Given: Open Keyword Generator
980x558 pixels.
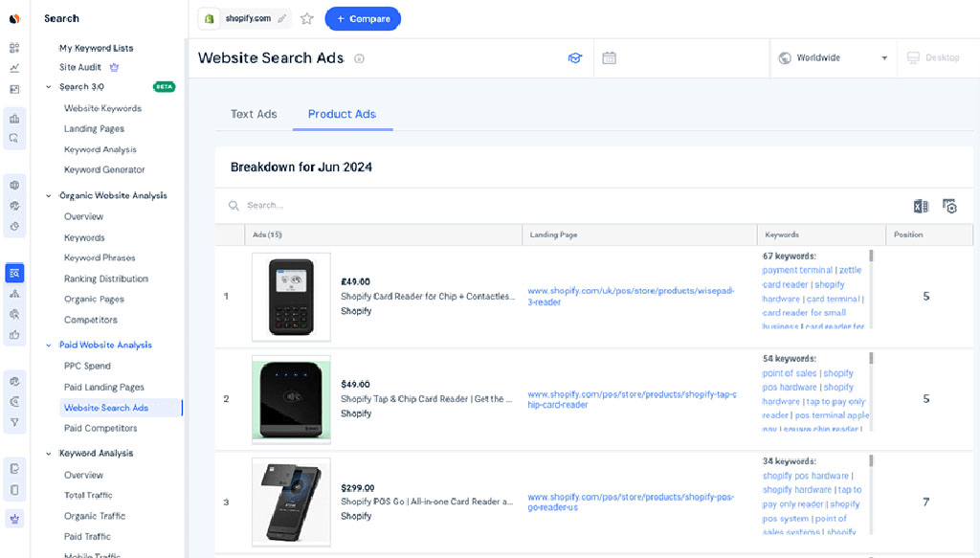Looking at the screenshot, I should (104, 169).
